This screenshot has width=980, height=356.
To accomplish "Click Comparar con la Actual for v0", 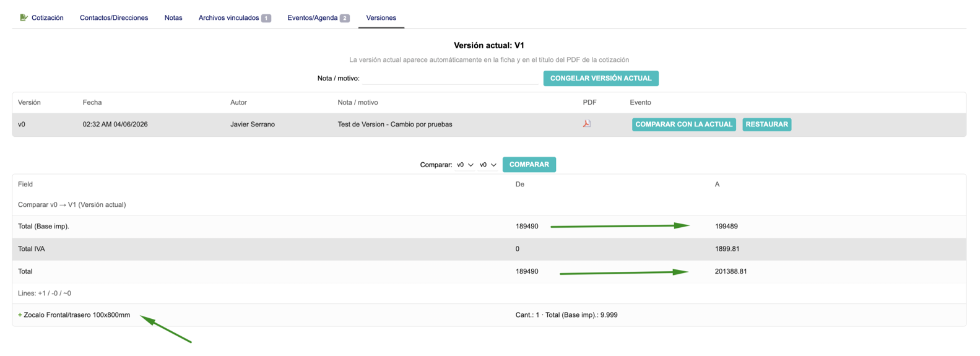I will tap(683, 124).
